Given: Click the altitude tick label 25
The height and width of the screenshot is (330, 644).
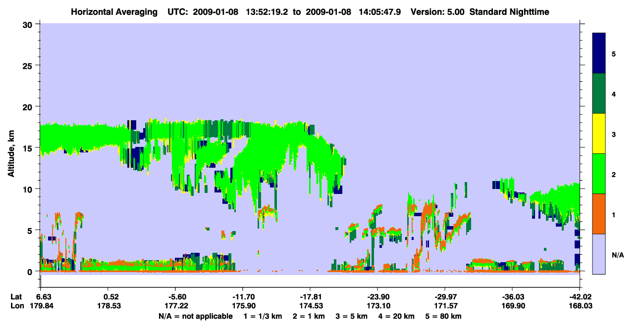Looking at the screenshot, I should click(x=29, y=65).
